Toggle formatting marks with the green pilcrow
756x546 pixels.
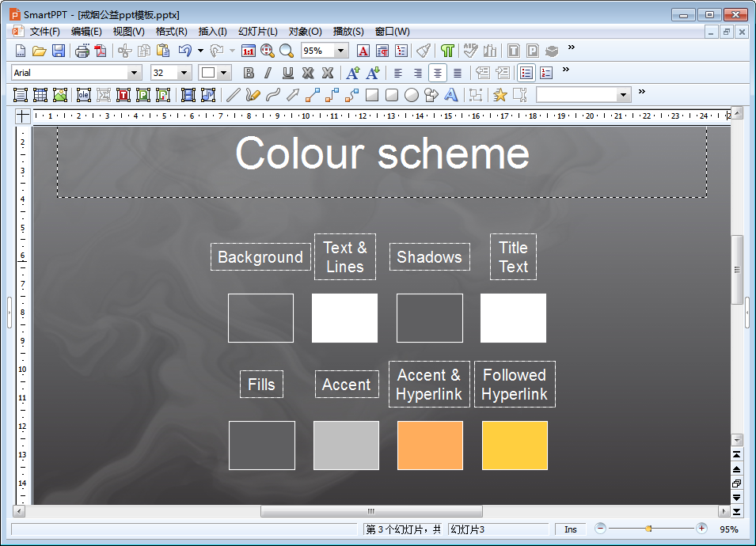pos(447,51)
